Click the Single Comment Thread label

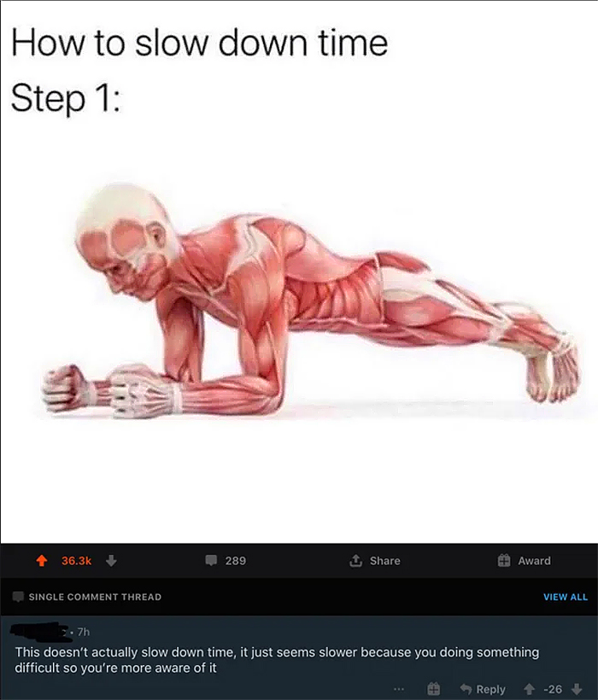pos(95,597)
